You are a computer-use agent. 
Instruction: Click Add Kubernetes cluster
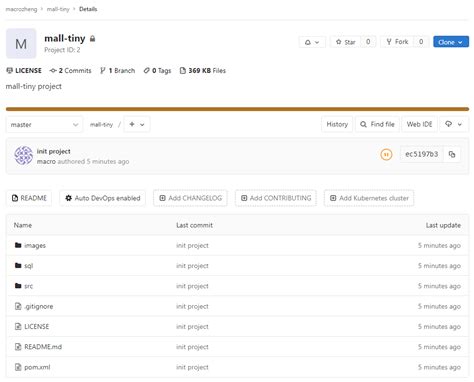[x=369, y=198]
